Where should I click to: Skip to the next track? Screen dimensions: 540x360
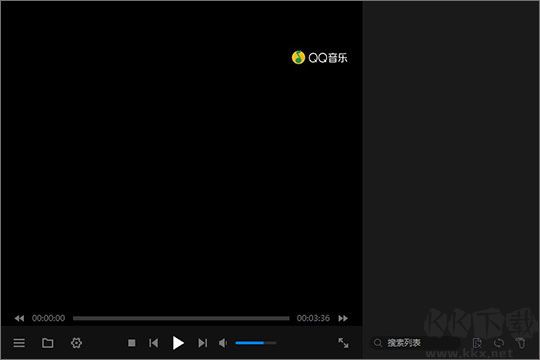coord(202,343)
